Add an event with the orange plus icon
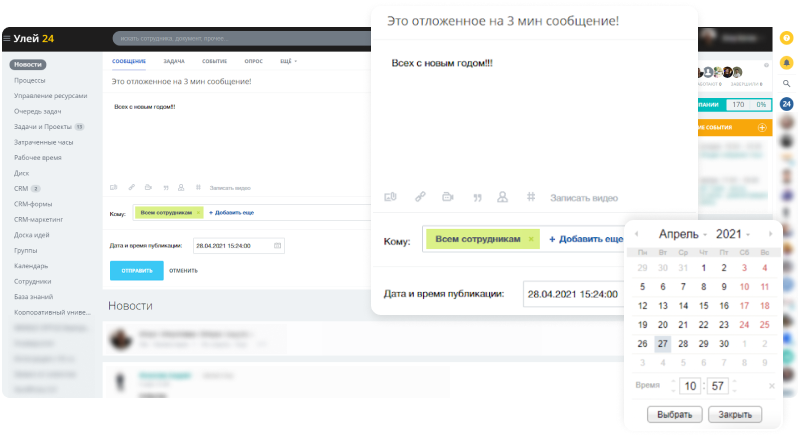The width and height of the screenshot is (800, 437). 762,128
